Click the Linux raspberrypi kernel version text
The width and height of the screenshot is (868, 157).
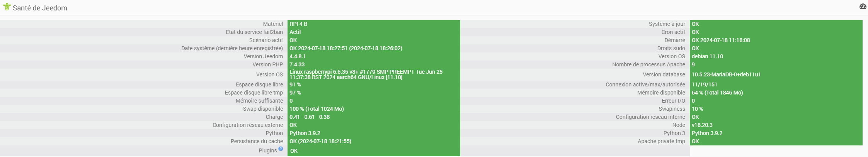(x=366, y=74)
